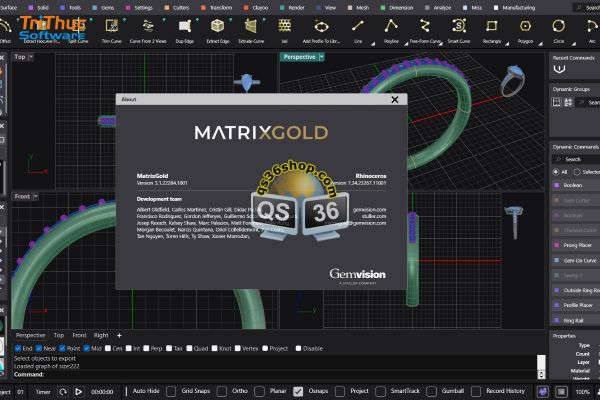Click the first Dynamic Groups icon

click(557, 102)
